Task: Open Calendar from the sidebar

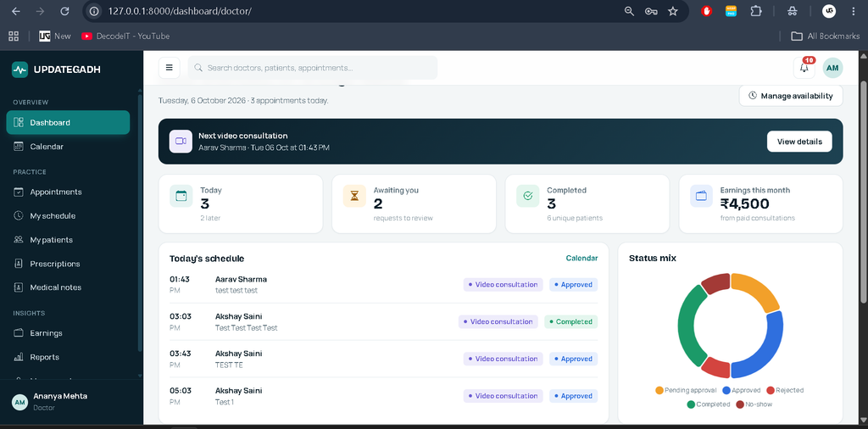Action: tap(68, 147)
